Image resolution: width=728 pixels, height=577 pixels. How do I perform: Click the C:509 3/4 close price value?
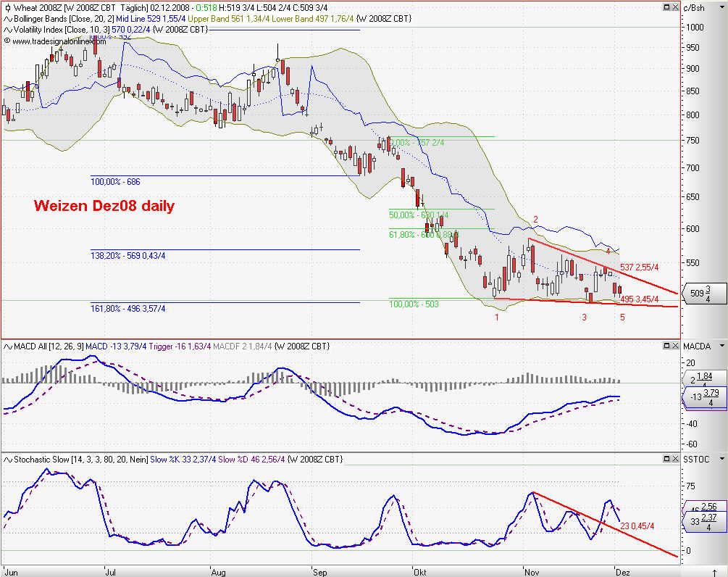click(309, 8)
